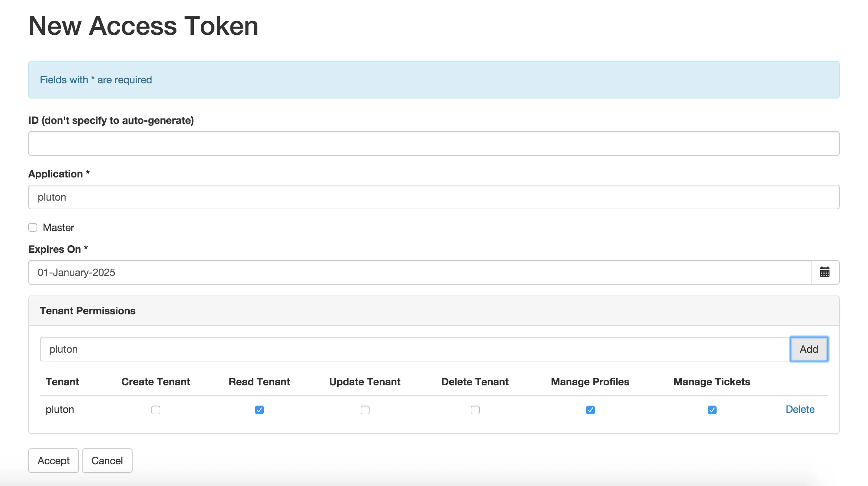Image resolution: width=868 pixels, height=486 pixels.
Task: Enable the Master checkbox
Action: coord(33,227)
